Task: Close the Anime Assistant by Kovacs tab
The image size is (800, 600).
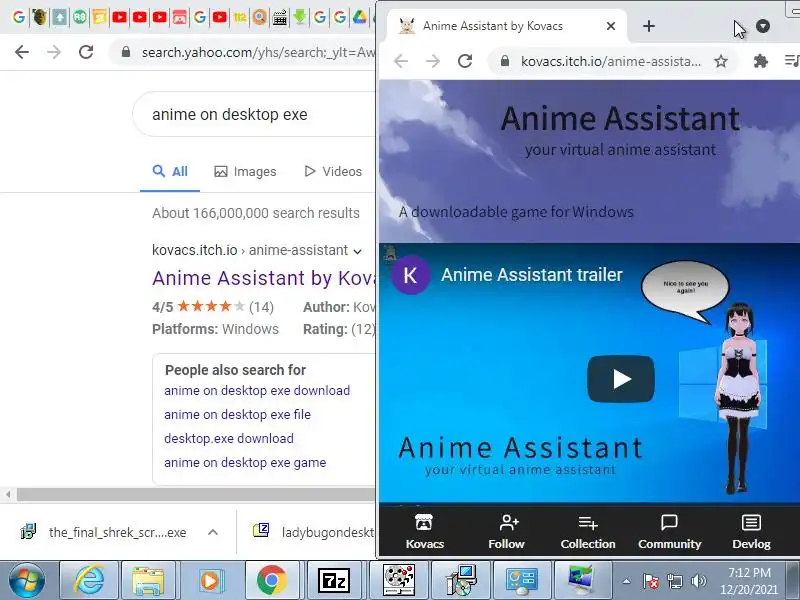Action: [611, 26]
